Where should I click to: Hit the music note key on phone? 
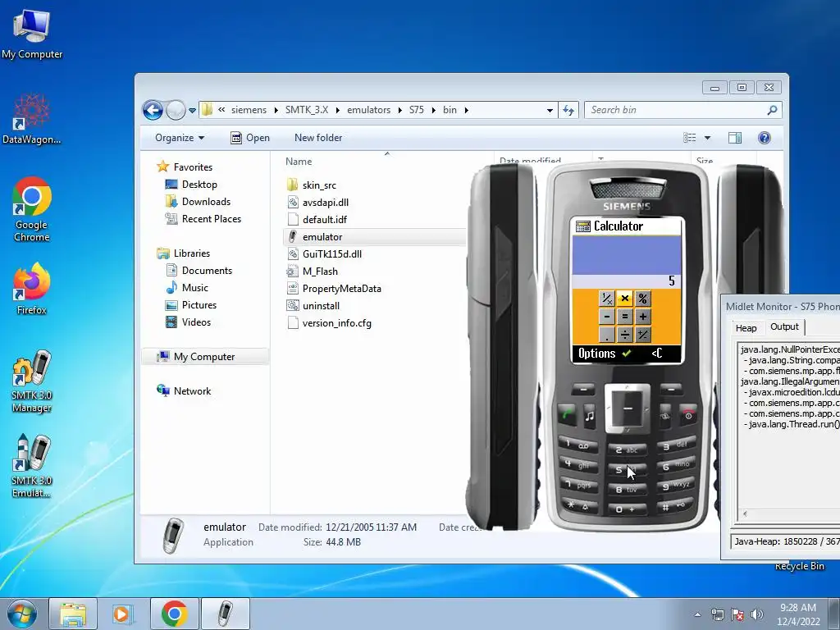coord(589,415)
